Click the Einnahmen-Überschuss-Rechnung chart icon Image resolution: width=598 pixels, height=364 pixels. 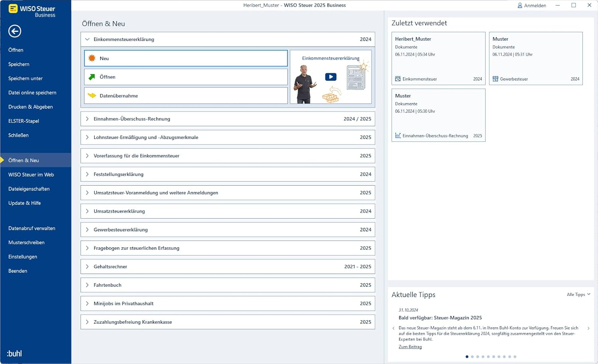click(x=398, y=136)
